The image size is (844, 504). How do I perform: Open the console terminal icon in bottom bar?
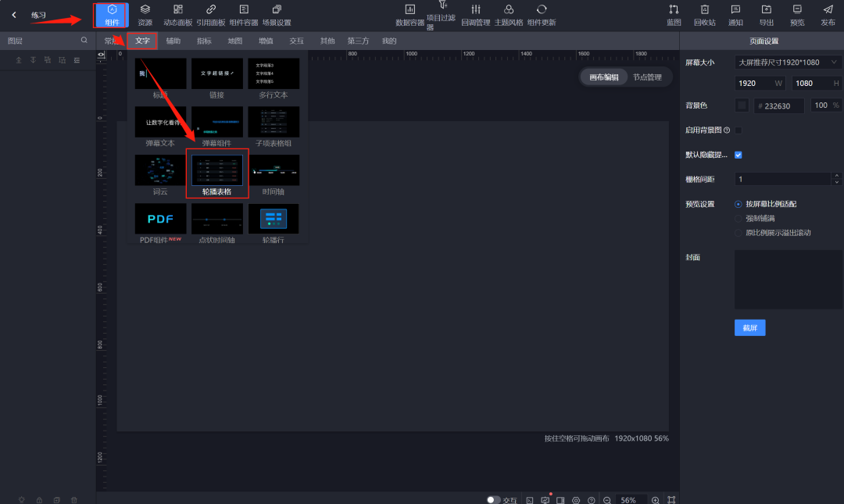coord(530,500)
